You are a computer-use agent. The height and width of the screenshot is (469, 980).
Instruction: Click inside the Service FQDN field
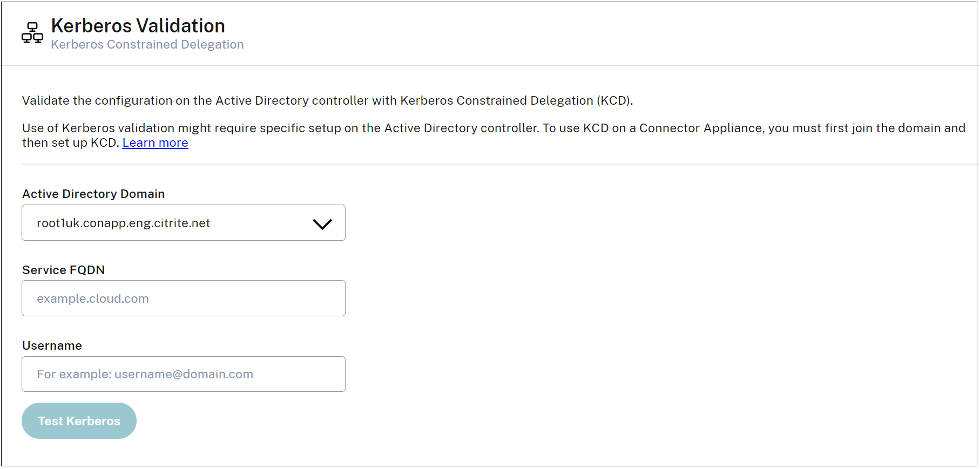pos(183,298)
